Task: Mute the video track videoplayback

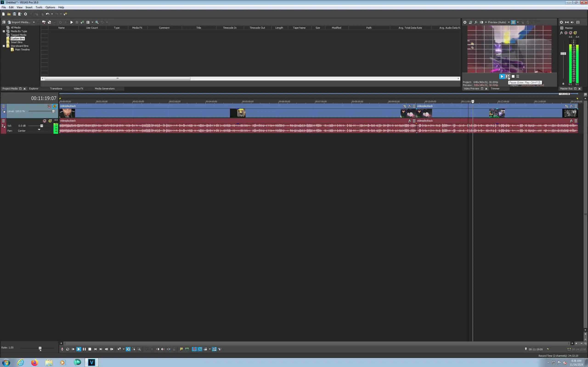Action: pyautogui.click(x=49, y=106)
